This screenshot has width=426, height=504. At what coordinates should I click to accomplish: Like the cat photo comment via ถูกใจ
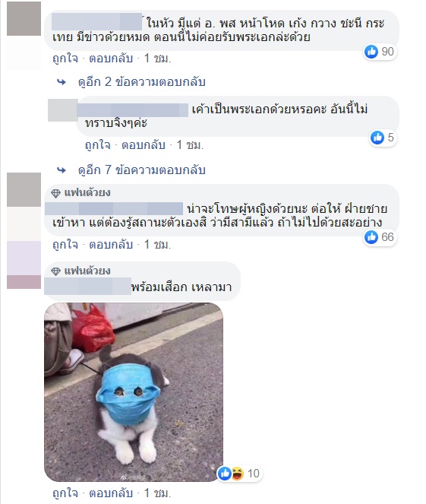[x=65, y=493]
